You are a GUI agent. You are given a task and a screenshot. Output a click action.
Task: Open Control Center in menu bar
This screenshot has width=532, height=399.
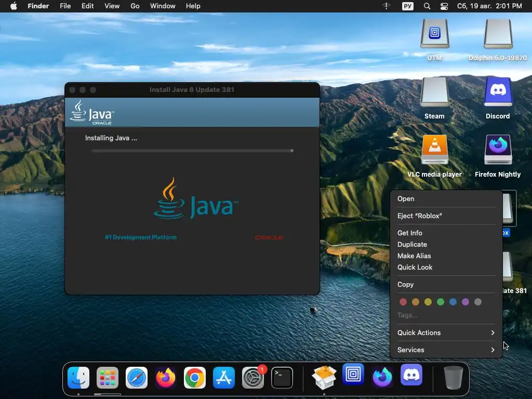tap(444, 6)
